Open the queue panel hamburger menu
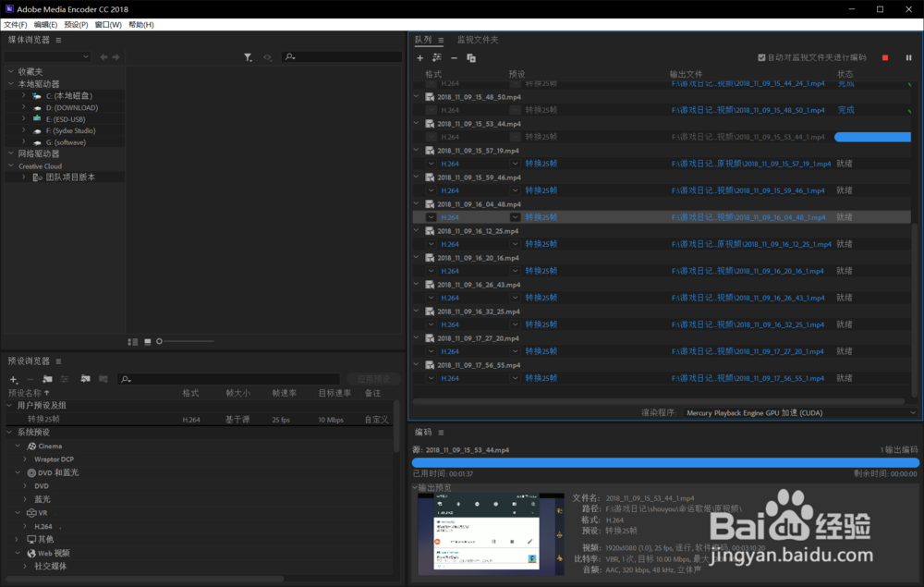 click(x=441, y=40)
